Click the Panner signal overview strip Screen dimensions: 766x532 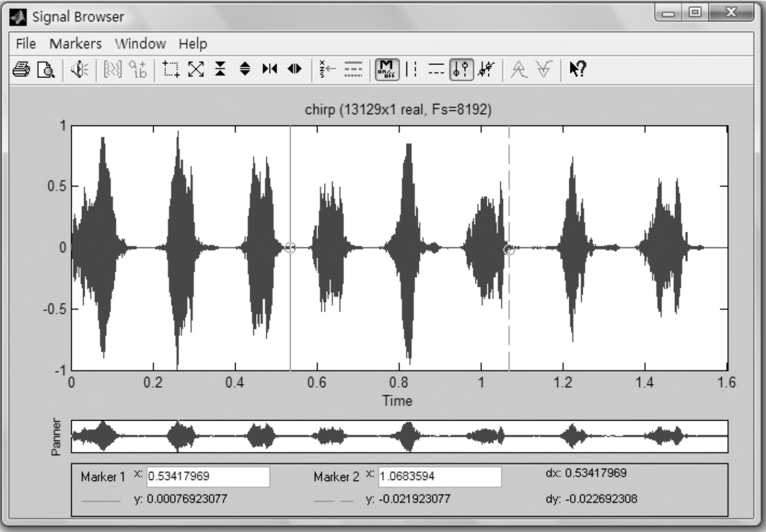(400, 436)
